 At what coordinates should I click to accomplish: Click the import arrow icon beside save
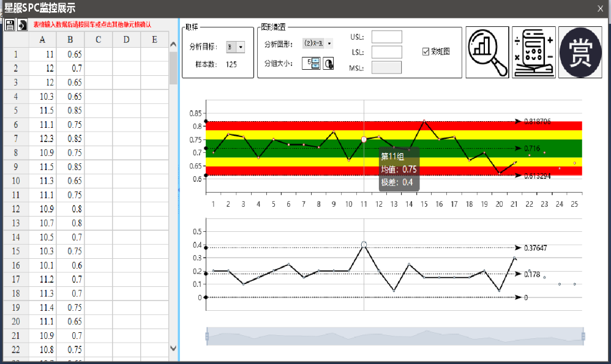pos(22,25)
